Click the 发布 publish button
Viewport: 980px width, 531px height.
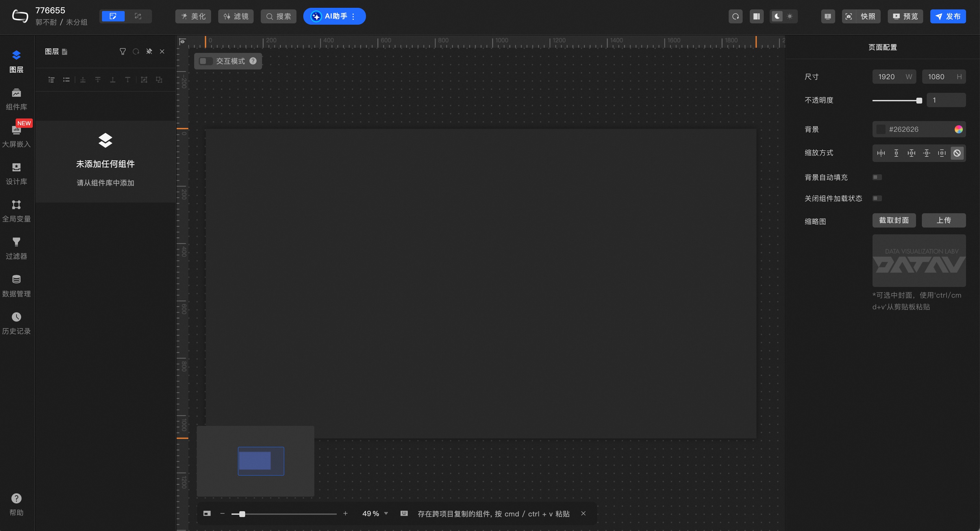[948, 16]
